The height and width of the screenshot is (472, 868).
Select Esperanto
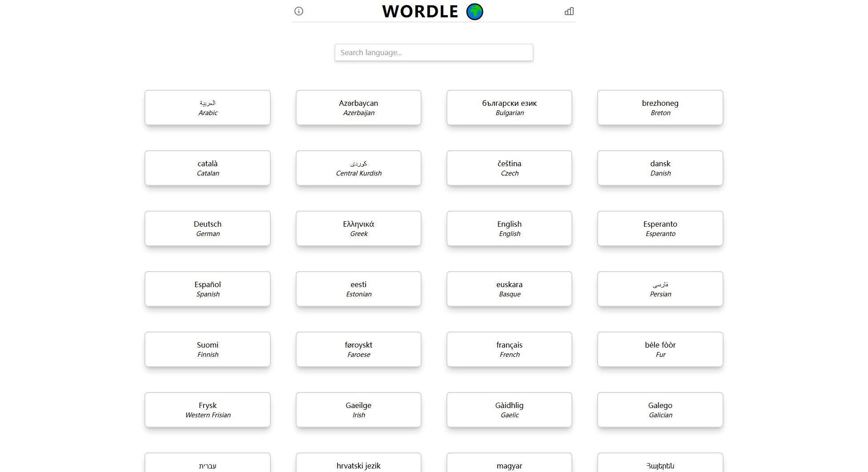click(x=660, y=228)
